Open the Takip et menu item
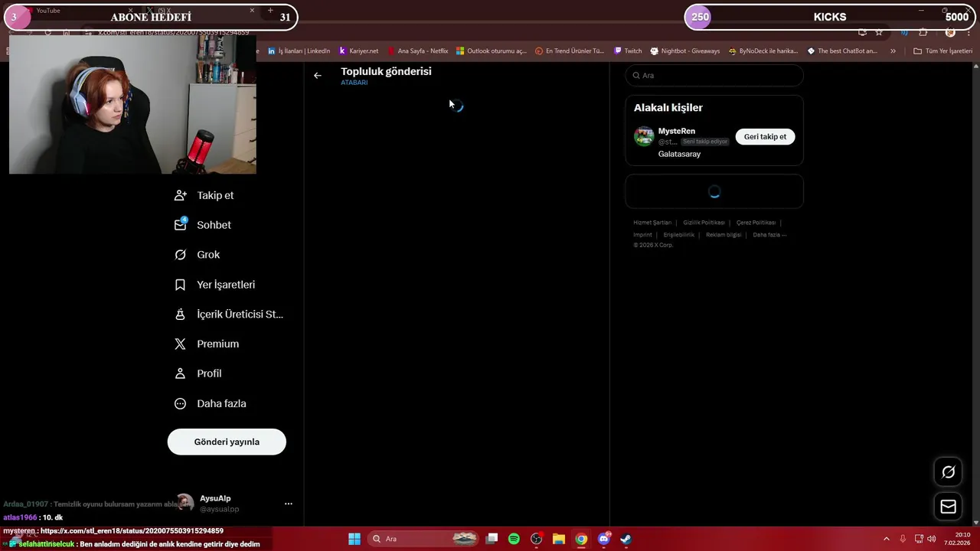This screenshot has height=551, width=980. click(x=204, y=195)
